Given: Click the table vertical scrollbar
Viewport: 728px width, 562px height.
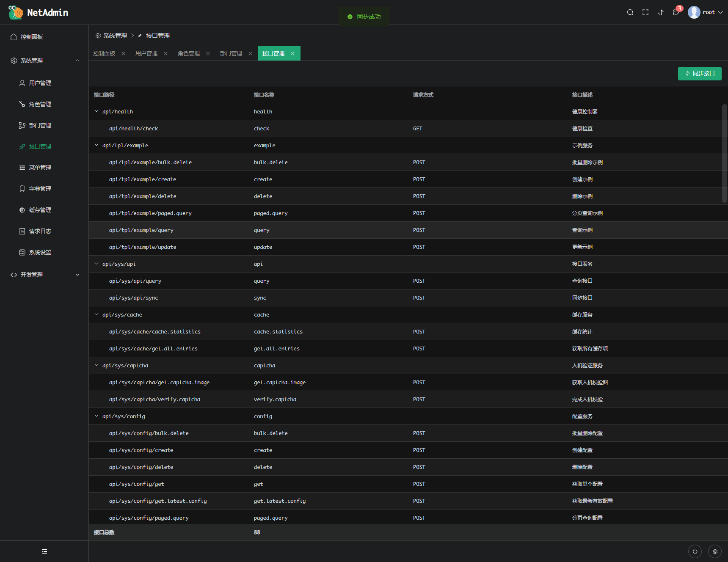Looking at the screenshot, I should pos(724,153).
